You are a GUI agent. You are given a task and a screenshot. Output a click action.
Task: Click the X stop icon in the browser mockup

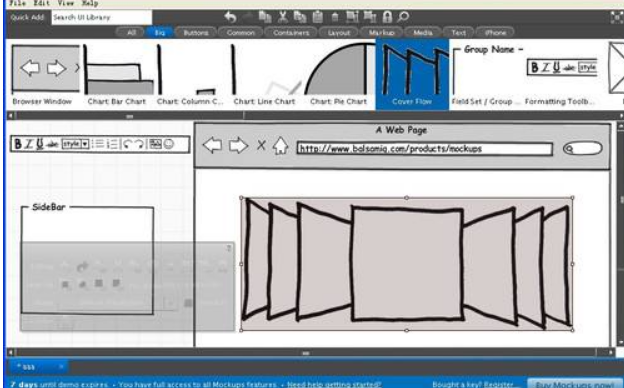pos(261,145)
